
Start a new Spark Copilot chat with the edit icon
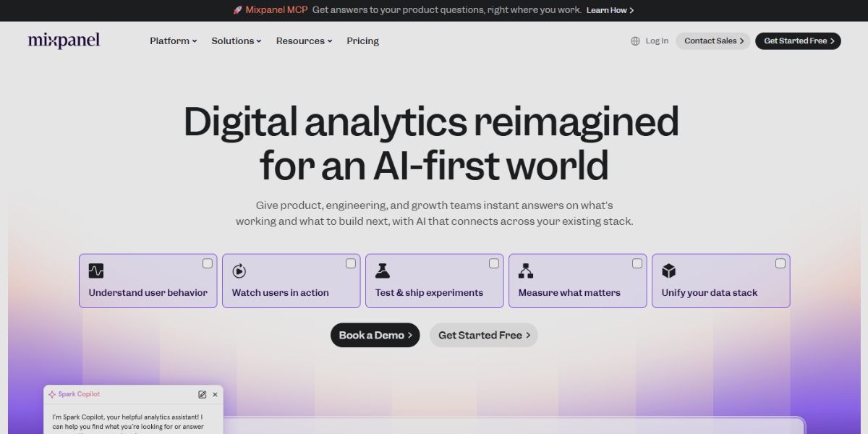(x=203, y=394)
